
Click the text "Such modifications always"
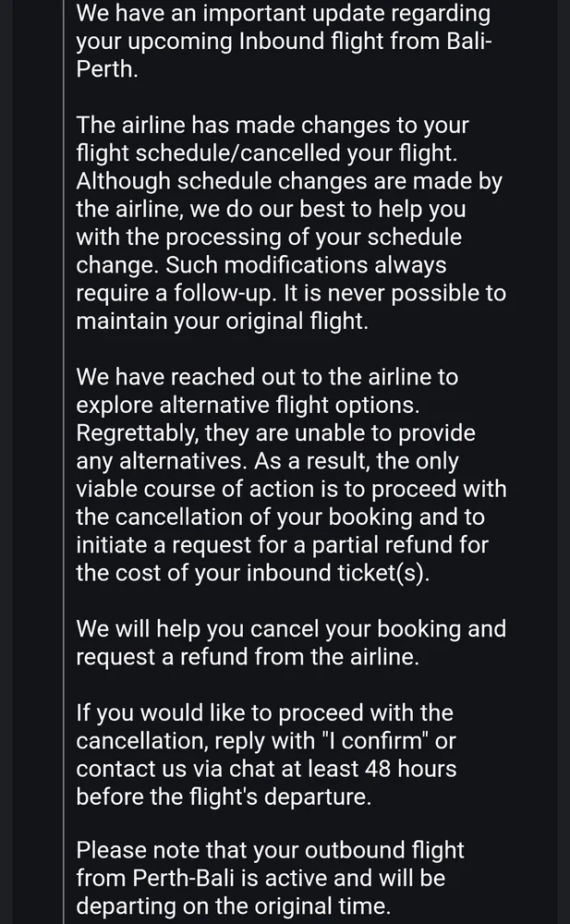pyautogui.click(x=306, y=265)
